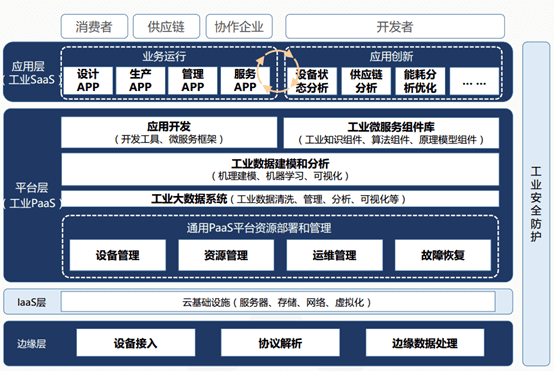Select the 设备状态分析 block
The width and height of the screenshot is (554, 371).
[x=312, y=81]
